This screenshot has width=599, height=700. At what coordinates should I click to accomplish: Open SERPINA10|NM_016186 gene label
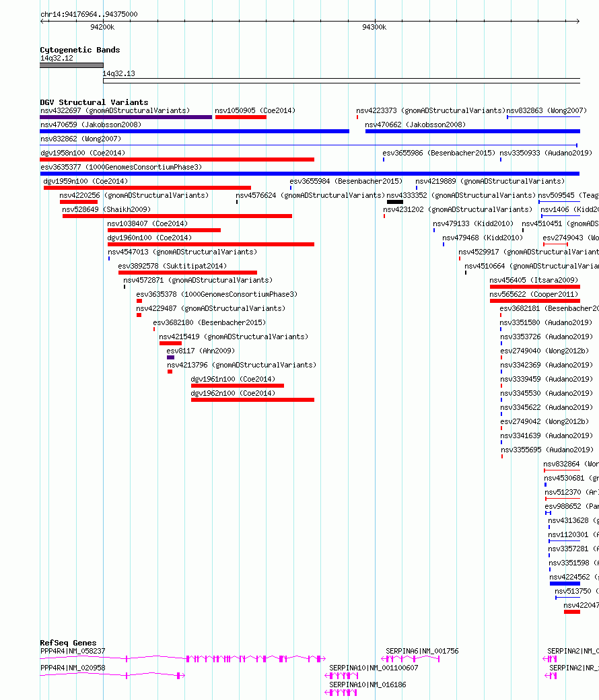tap(367, 685)
